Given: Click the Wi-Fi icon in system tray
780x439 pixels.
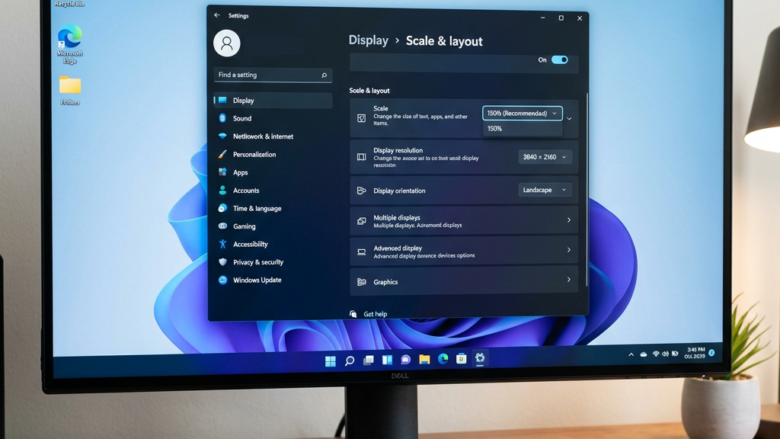Looking at the screenshot, I should (x=656, y=354).
